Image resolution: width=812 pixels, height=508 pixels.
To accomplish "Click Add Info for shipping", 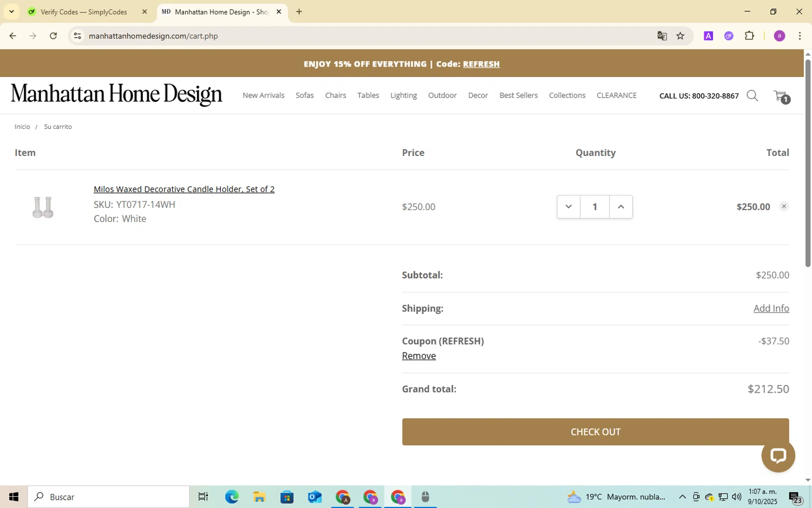I will (x=771, y=308).
